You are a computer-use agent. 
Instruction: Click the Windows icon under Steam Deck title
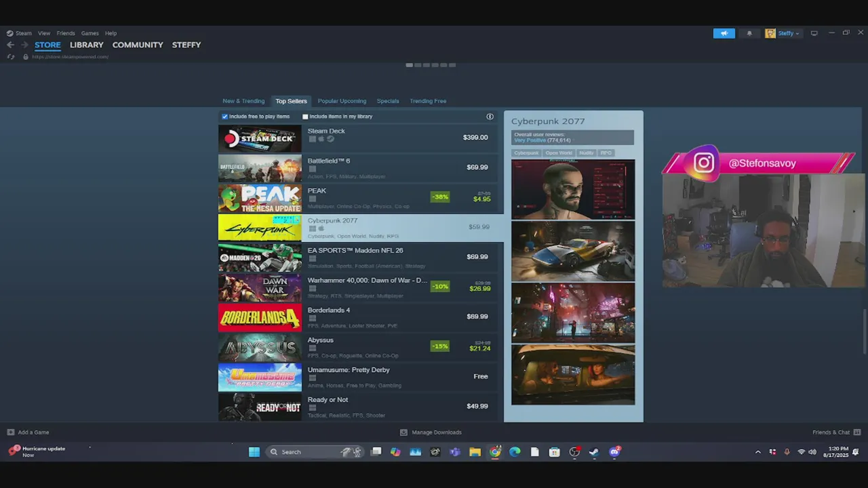[312, 139]
